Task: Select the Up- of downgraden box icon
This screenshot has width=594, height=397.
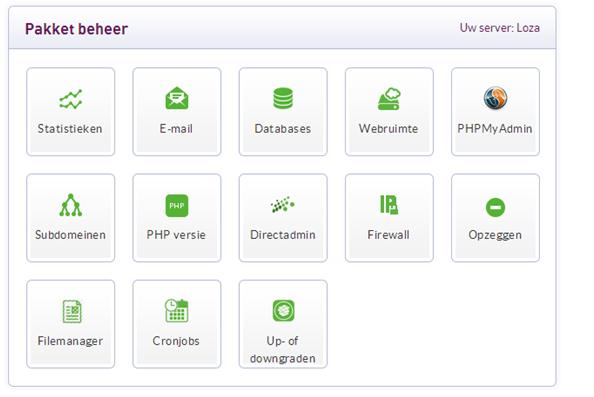Action: pyautogui.click(x=283, y=311)
